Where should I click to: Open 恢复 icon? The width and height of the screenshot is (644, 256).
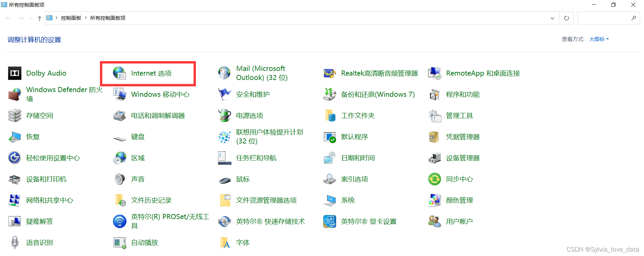[x=15, y=137]
